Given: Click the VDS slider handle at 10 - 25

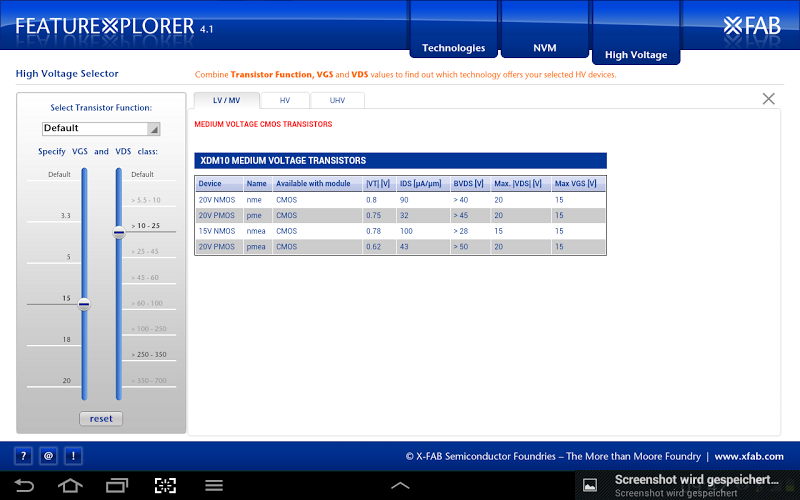Looking at the screenshot, I should pos(119,233).
